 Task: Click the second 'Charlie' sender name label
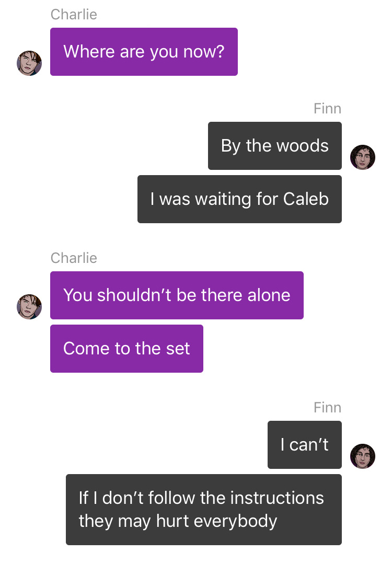pyautogui.click(x=74, y=258)
